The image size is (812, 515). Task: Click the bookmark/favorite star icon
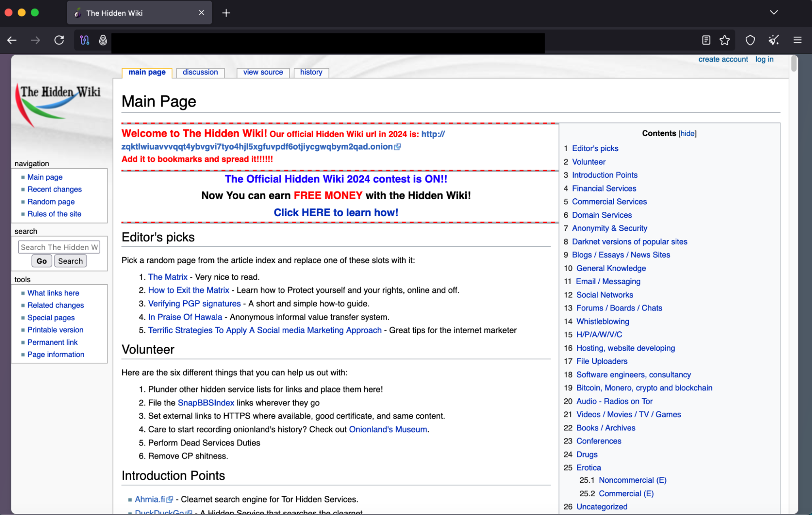click(x=724, y=40)
